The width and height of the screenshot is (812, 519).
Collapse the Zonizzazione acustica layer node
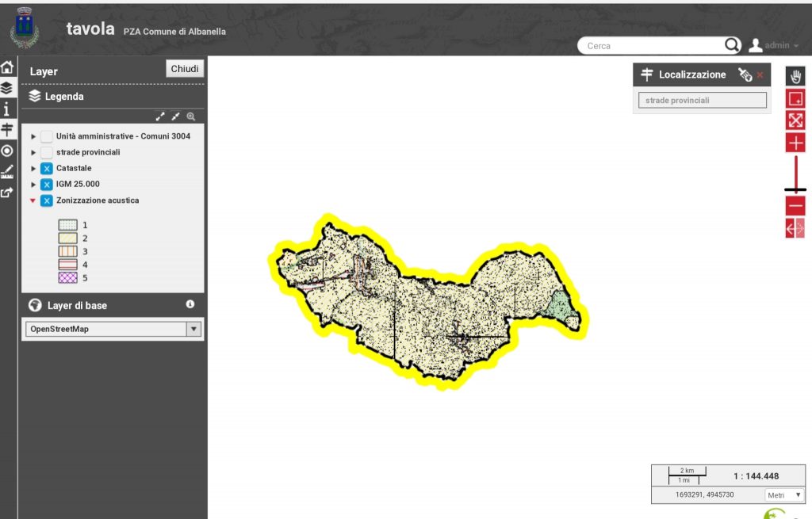33,200
